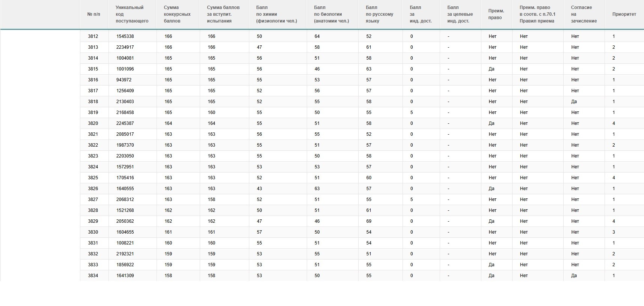Click applicant code 943972
The image size is (644, 306).
[124, 80]
